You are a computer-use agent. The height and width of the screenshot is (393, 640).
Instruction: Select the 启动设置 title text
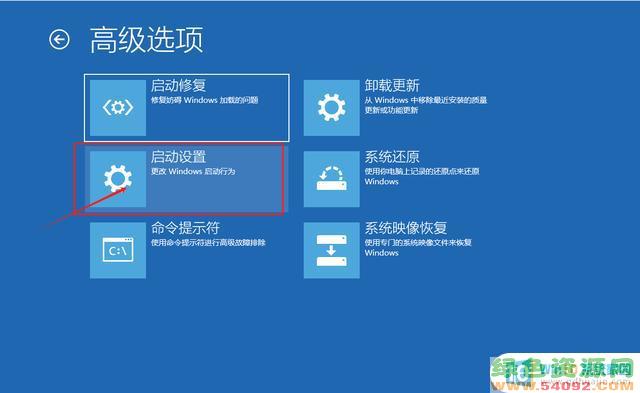click(178, 157)
